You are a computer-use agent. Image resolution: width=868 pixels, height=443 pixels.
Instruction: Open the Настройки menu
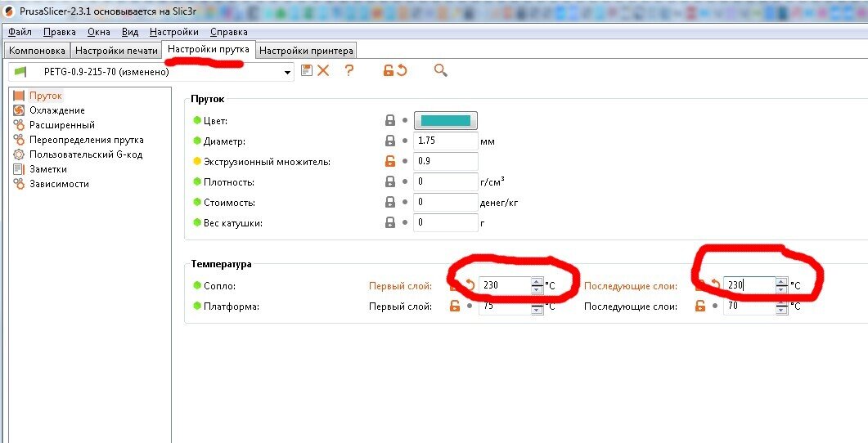coord(173,32)
